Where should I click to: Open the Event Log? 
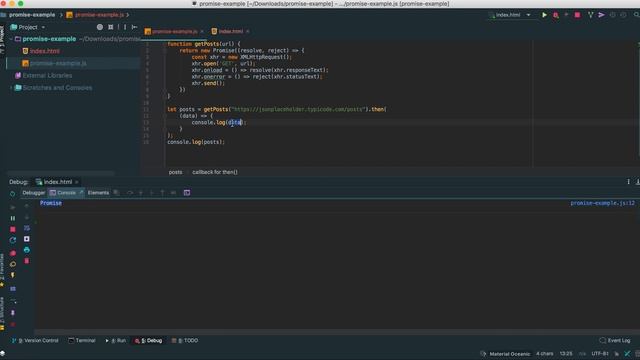(615, 341)
